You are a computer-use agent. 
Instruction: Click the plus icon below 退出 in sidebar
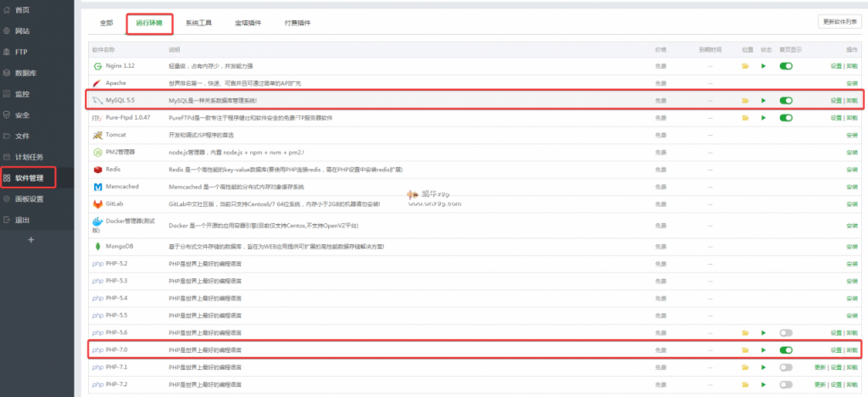31,240
